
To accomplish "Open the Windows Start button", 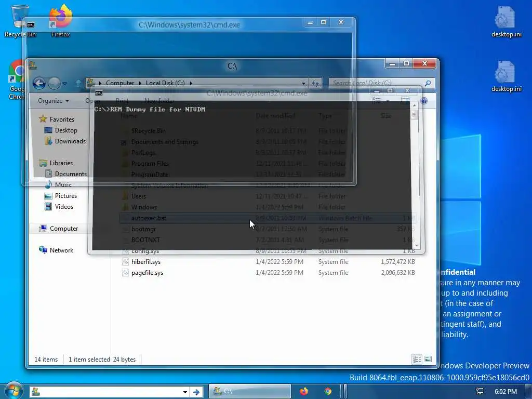I will pyautogui.click(x=13, y=391).
